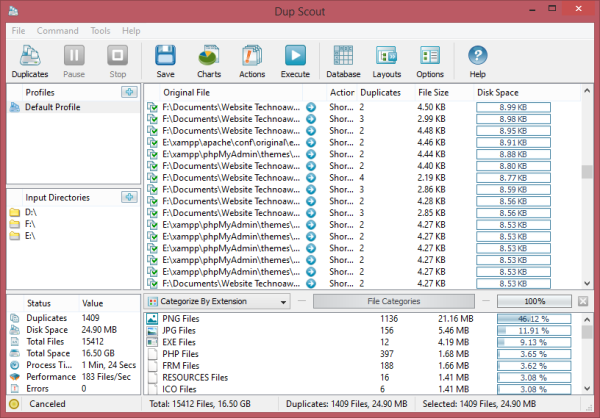
Task: Select the E:\ folder icon
Action: 15,236
